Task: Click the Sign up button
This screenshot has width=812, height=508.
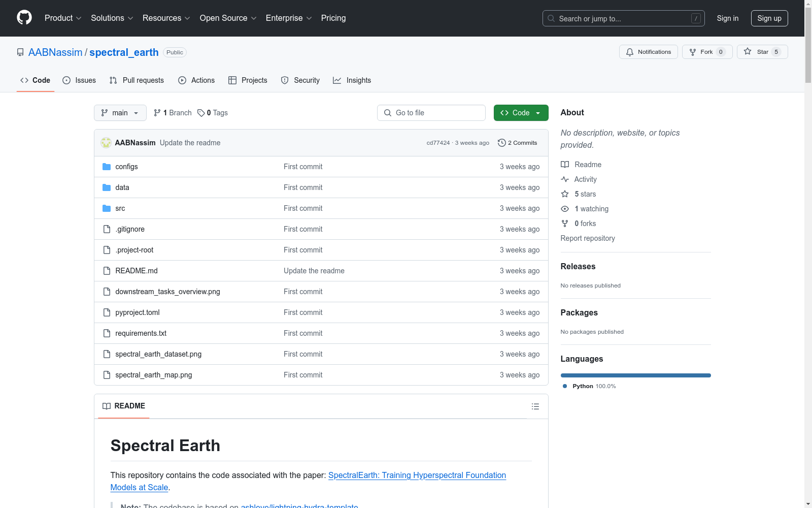Action: pyautogui.click(x=769, y=18)
